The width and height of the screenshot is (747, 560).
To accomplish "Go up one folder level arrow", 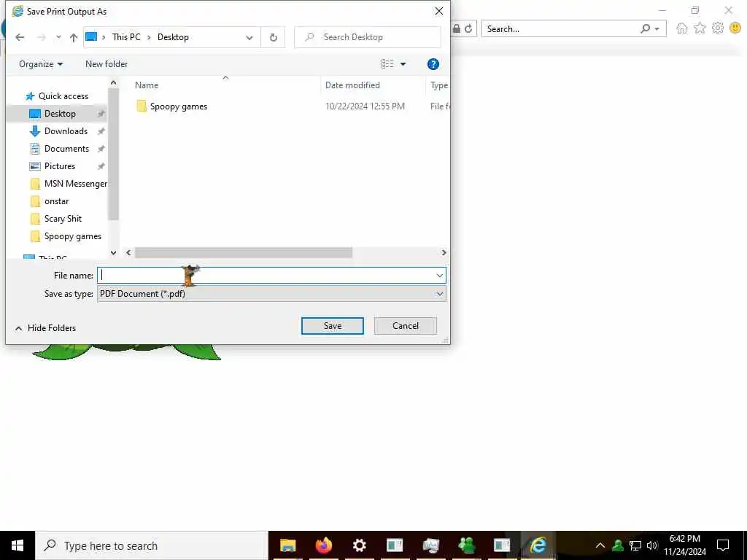I will 74,37.
